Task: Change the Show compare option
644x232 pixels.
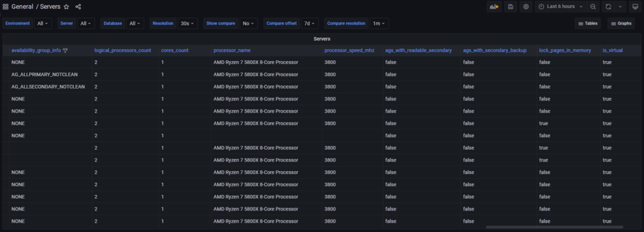Action: pyautogui.click(x=249, y=23)
